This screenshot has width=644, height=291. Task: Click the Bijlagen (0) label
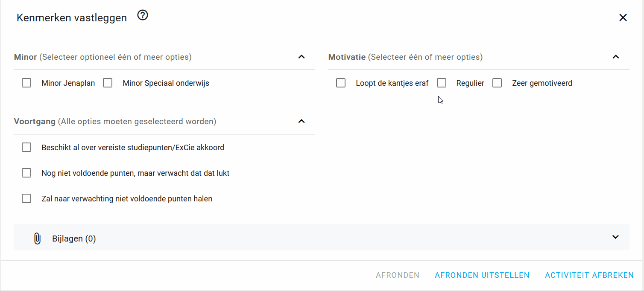(73, 238)
